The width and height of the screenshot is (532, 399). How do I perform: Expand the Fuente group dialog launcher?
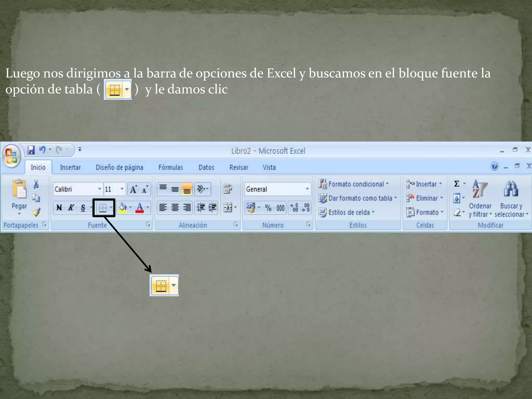coord(148,224)
